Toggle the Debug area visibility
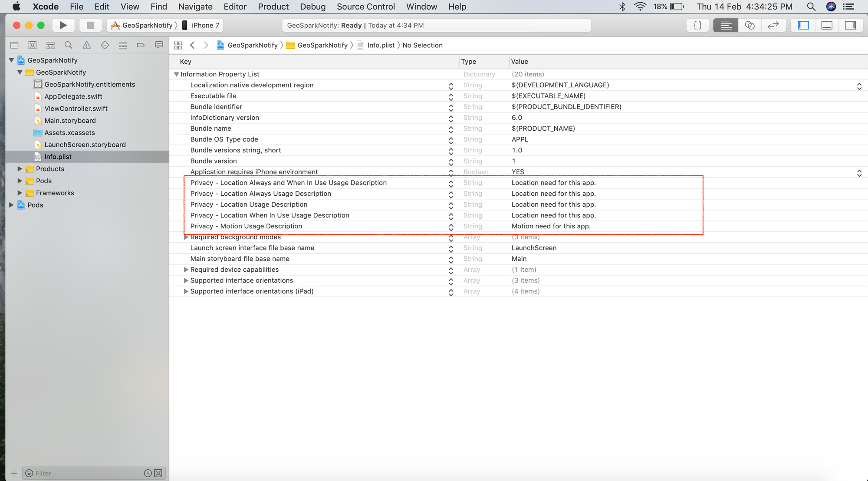Screen dimensions: 868x481 tap(827, 25)
